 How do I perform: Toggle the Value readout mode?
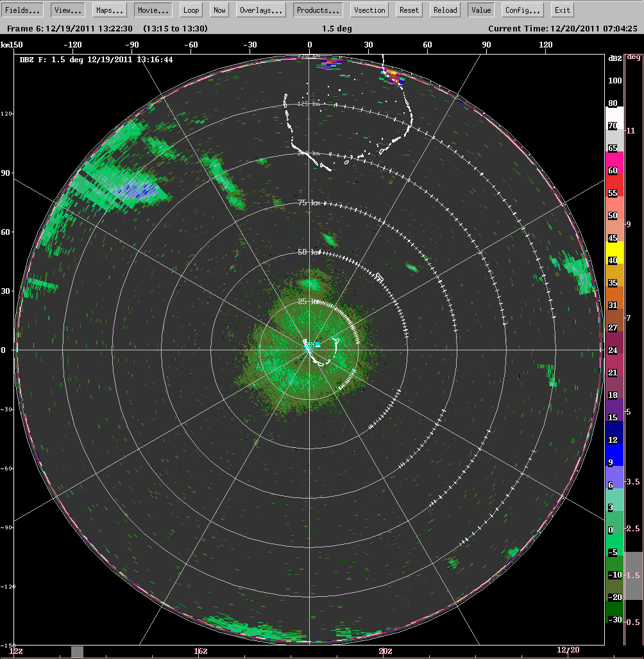pyautogui.click(x=480, y=9)
